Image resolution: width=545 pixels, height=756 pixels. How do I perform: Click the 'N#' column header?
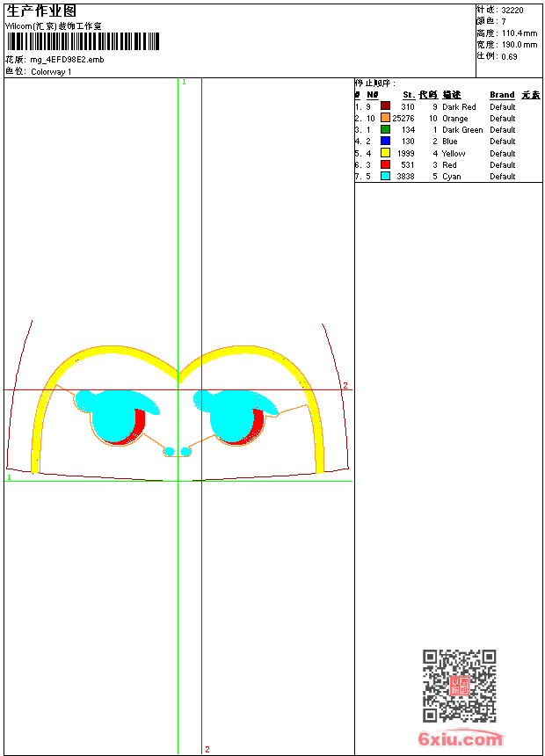[x=373, y=95]
